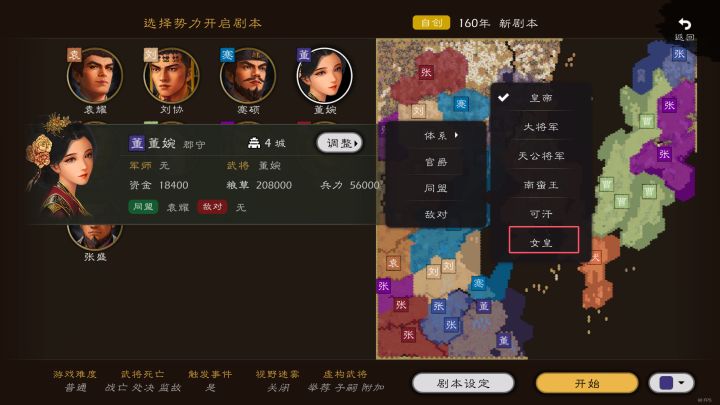The image size is (720, 405).
Task: Select the 蹇硕 faction portrait
Action: [248, 76]
